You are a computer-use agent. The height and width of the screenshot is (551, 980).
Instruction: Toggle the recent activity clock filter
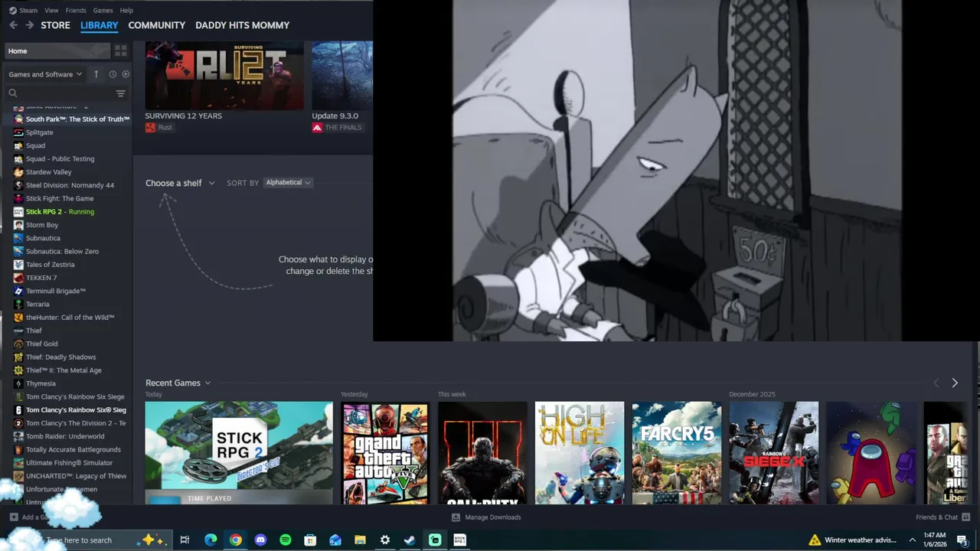tap(113, 74)
